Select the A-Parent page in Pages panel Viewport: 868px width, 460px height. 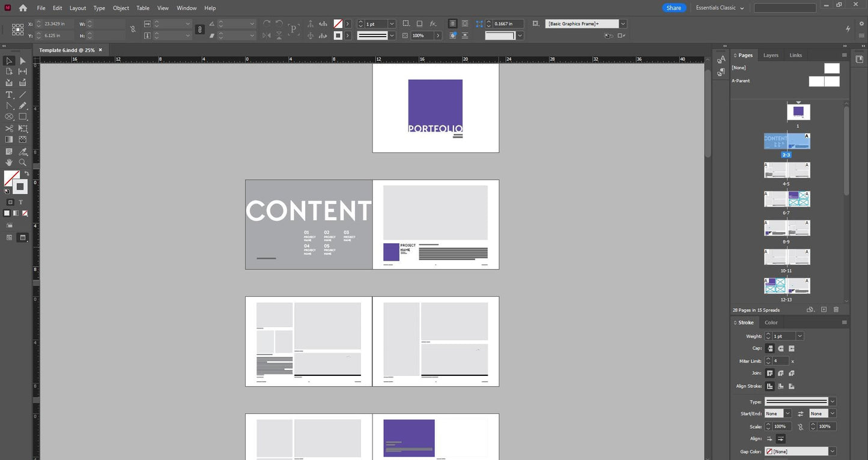(824, 81)
